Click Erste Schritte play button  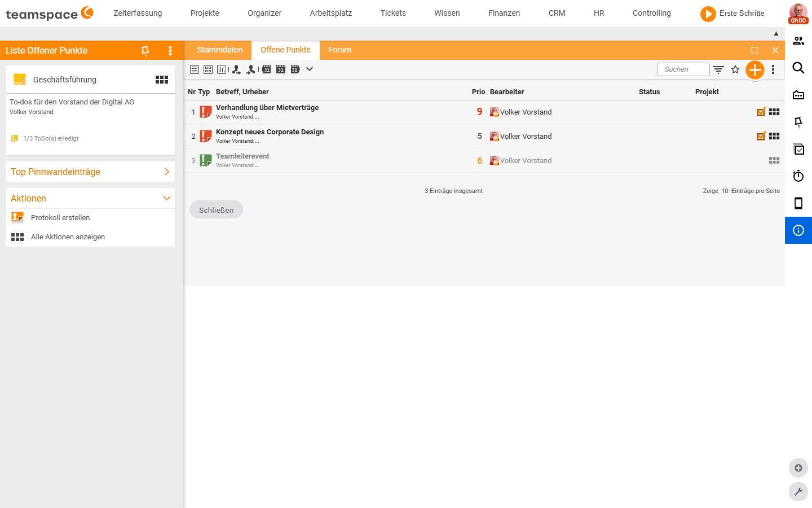(x=708, y=14)
